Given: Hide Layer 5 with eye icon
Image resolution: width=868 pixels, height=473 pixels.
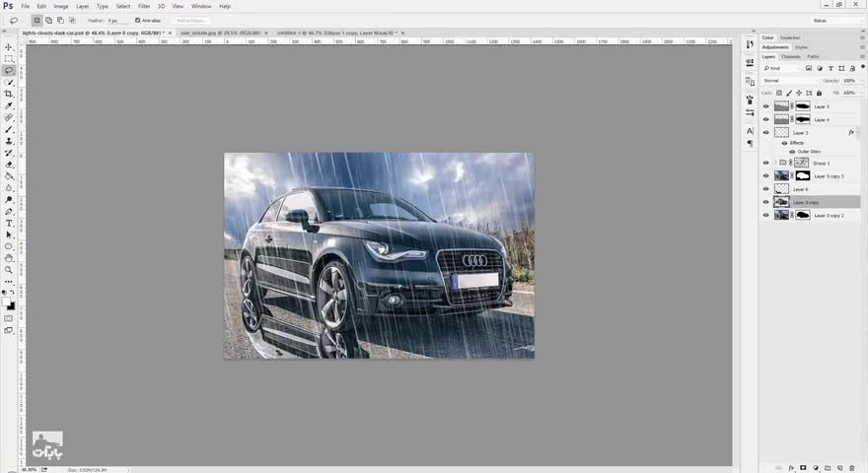Looking at the screenshot, I should pyautogui.click(x=766, y=106).
